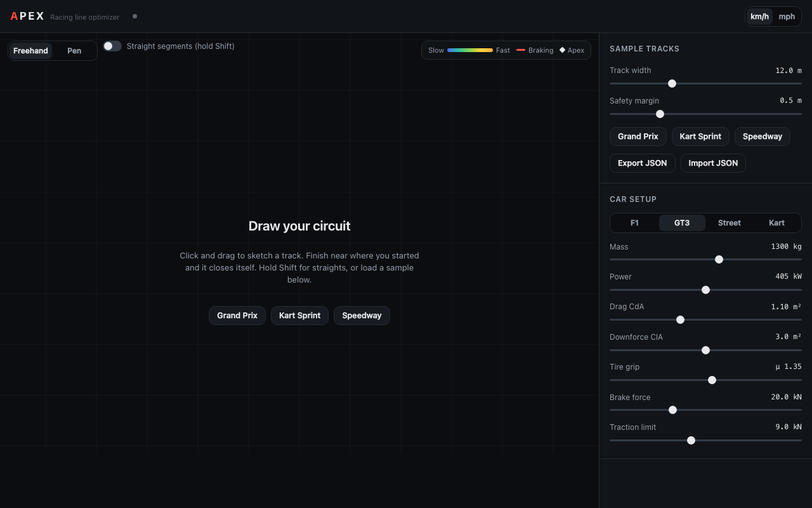812x508 pixels.
Task: Click the '1300 kg' mass value
Action: pyautogui.click(x=786, y=246)
